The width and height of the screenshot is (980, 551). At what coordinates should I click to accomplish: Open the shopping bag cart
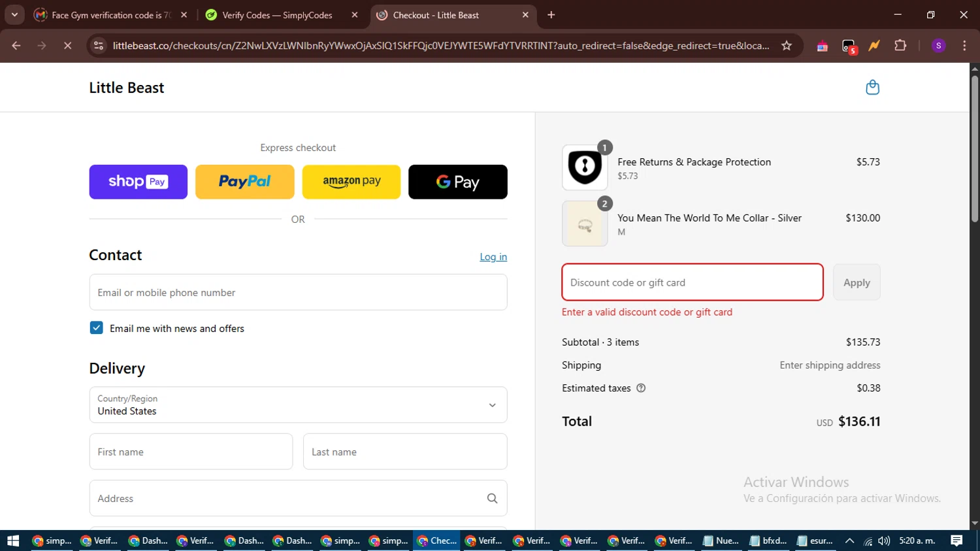[x=872, y=88]
